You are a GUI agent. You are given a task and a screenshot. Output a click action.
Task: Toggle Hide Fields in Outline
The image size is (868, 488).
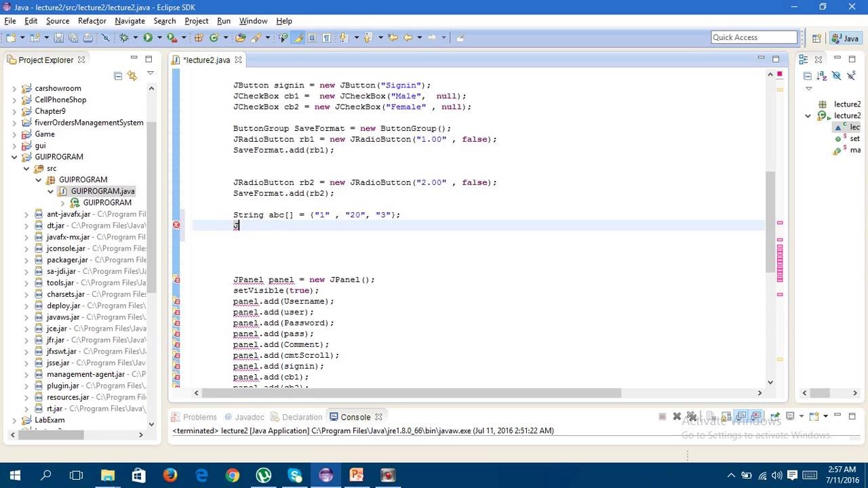click(x=836, y=75)
